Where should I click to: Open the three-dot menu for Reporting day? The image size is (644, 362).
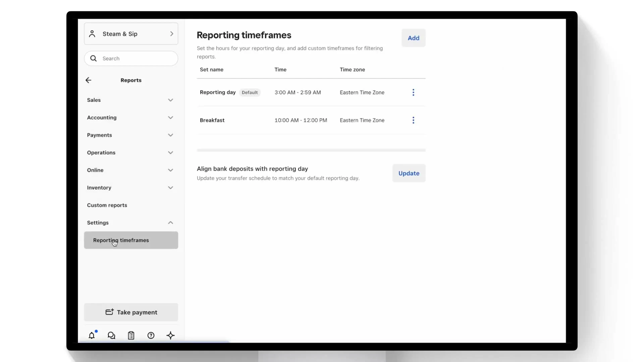pyautogui.click(x=413, y=93)
